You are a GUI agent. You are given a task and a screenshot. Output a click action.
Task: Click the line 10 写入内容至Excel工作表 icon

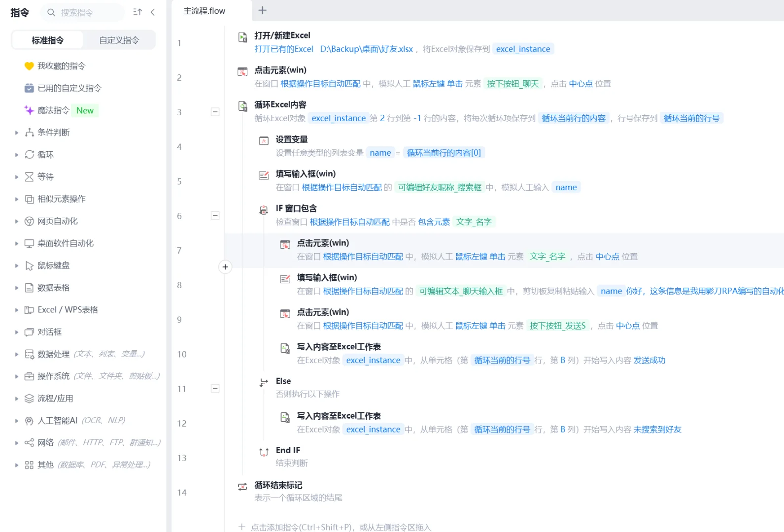(285, 348)
